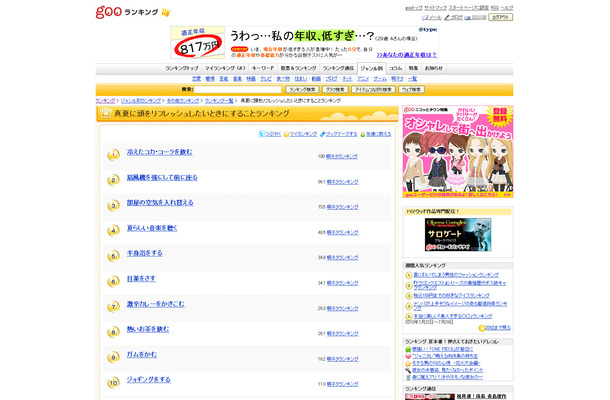Open the 特集 tab
Screen dimensions: 610x400
[413, 68]
